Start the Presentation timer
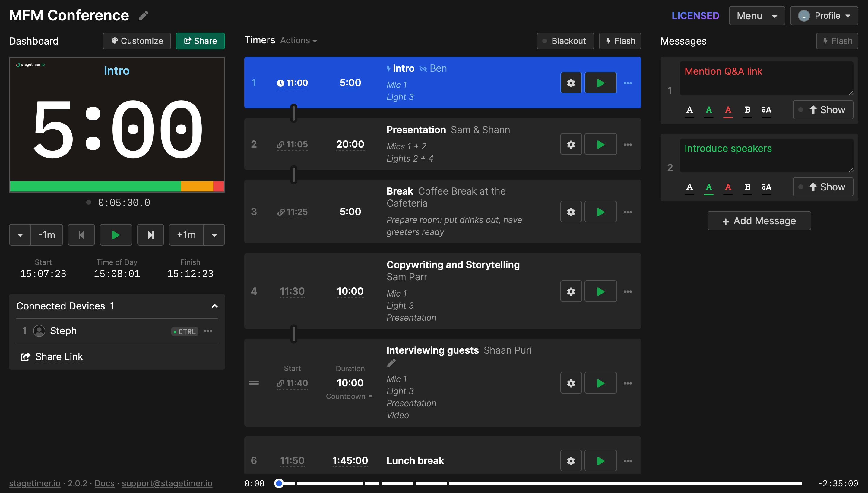 tap(600, 144)
